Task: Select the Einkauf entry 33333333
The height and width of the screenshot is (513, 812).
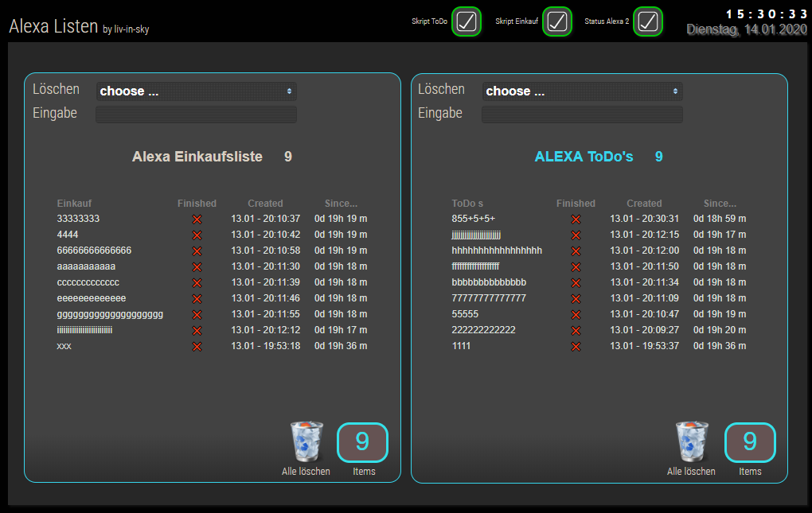Action: (x=78, y=218)
